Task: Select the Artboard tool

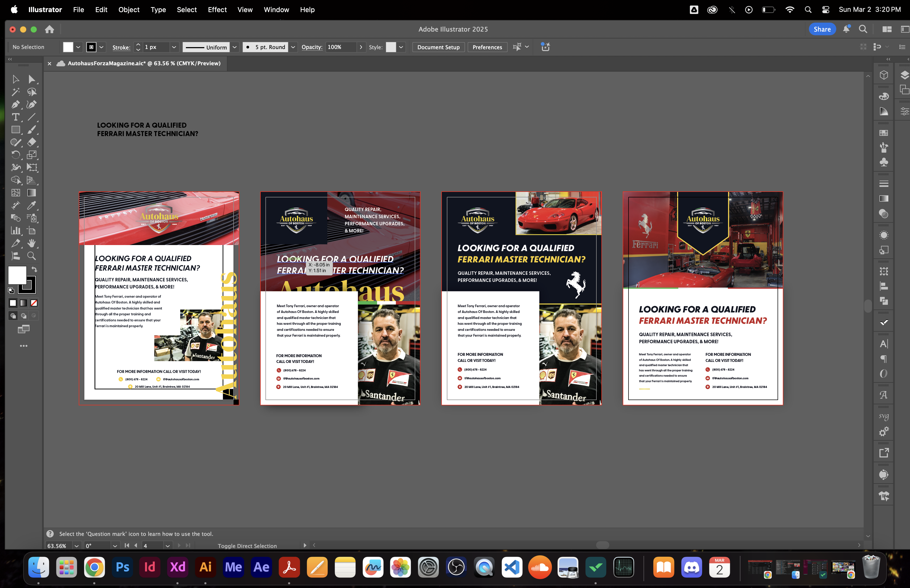Action: 32,231
